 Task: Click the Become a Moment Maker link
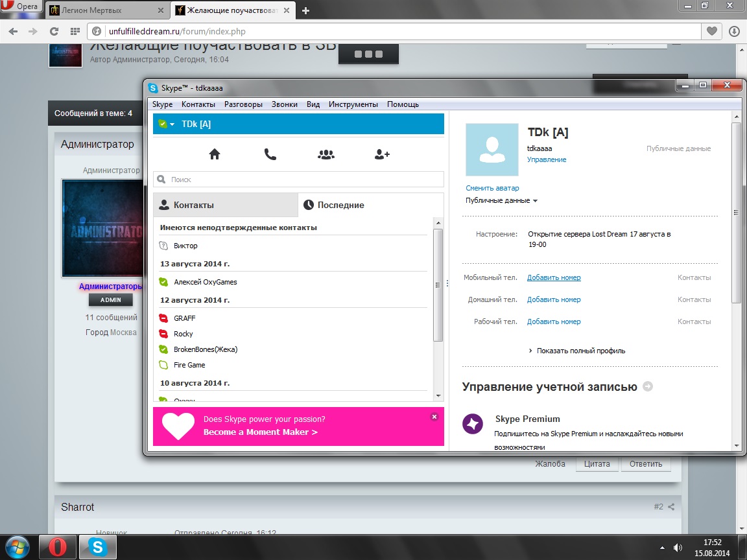[261, 432]
